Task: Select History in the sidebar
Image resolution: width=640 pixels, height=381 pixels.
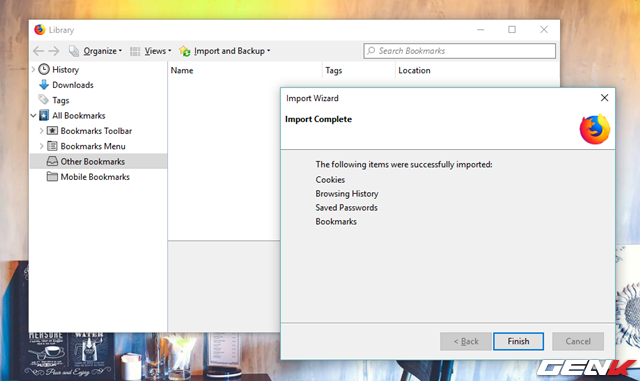Action: click(x=65, y=70)
